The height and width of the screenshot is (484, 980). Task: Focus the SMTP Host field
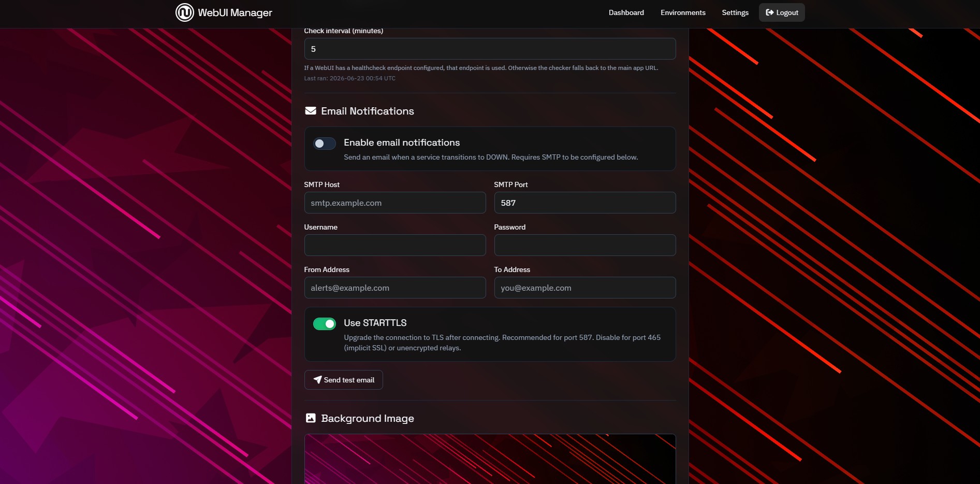coord(395,203)
